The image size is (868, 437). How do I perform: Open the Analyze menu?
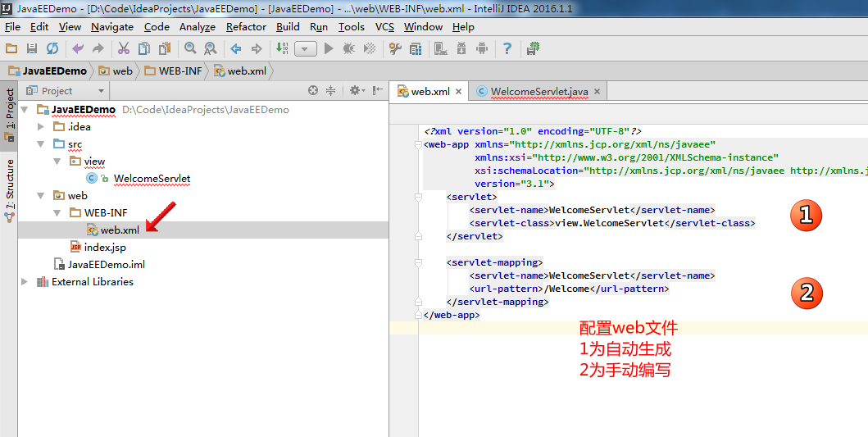(x=198, y=26)
